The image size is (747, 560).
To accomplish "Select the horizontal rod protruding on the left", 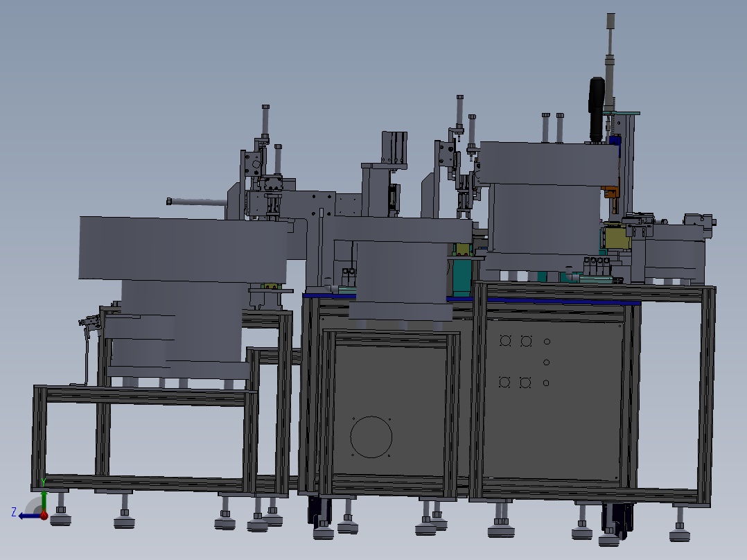I will coord(197,202).
